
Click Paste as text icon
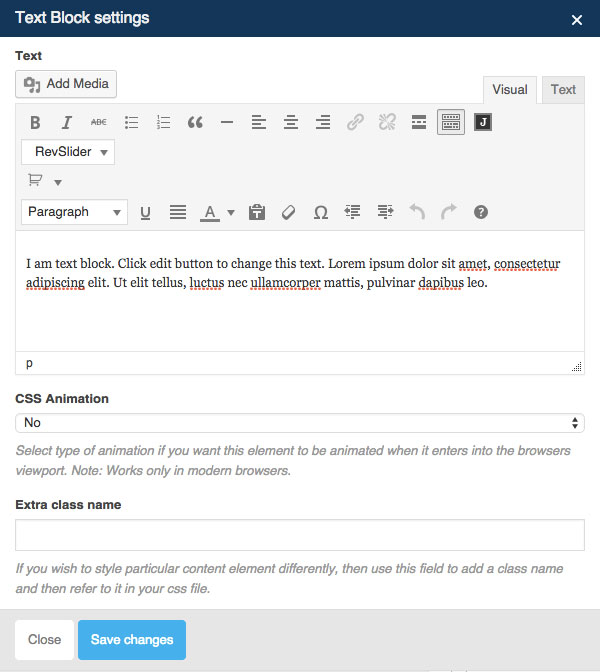click(x=257, y=212)
